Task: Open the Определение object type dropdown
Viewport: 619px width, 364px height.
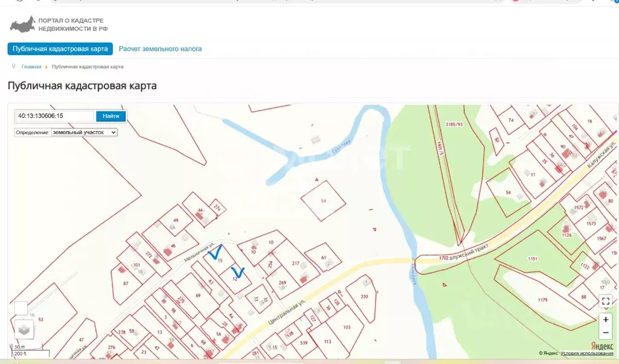Action: click(84, 132)
